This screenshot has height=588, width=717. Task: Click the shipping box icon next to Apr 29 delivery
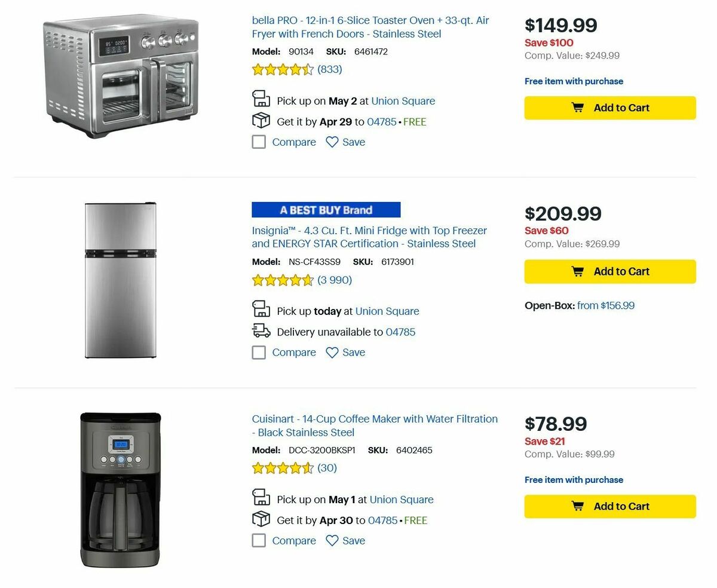(x=261, y=120)
